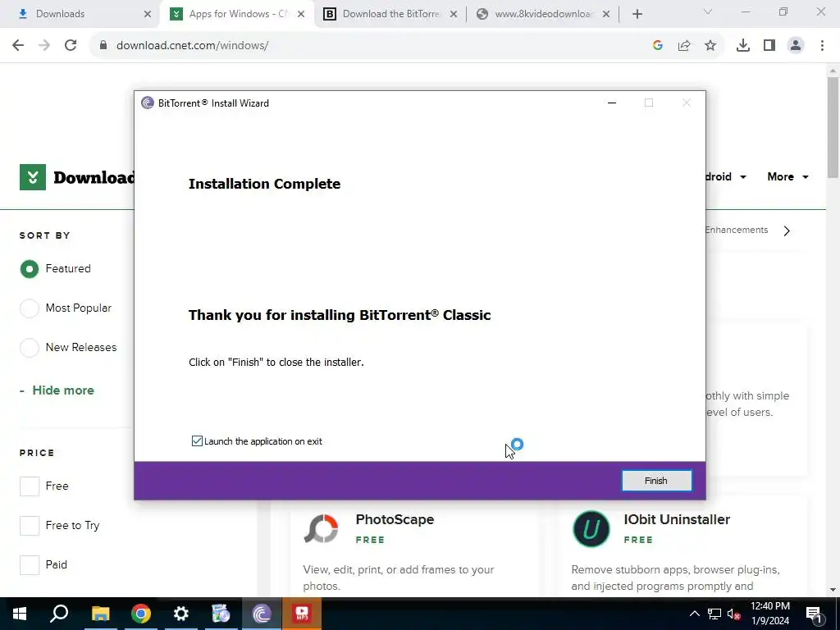The height and width of the screenshot is (630, 840).
Task: Click the Google icon in address bar
Action: tap(658, 46)
